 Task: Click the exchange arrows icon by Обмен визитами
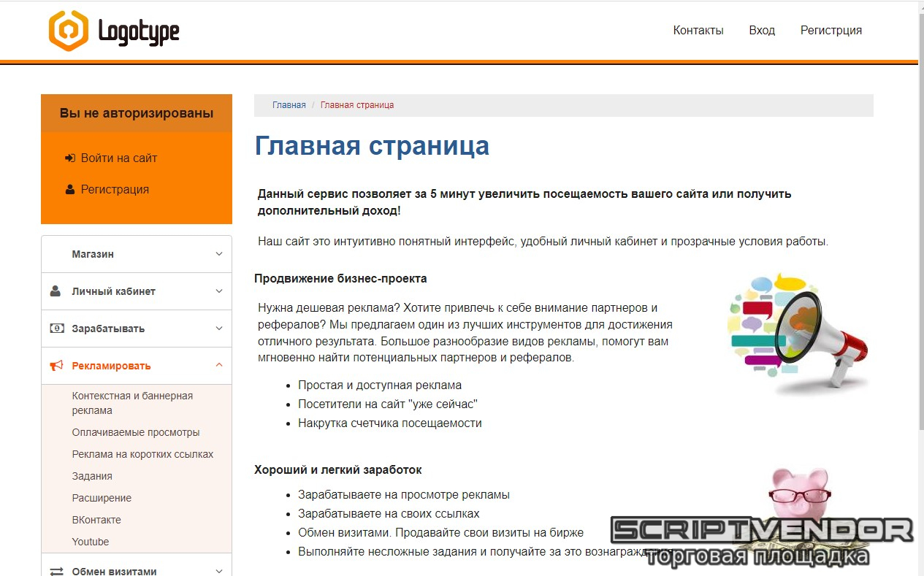pyautogui.click(x=56, y=572)
